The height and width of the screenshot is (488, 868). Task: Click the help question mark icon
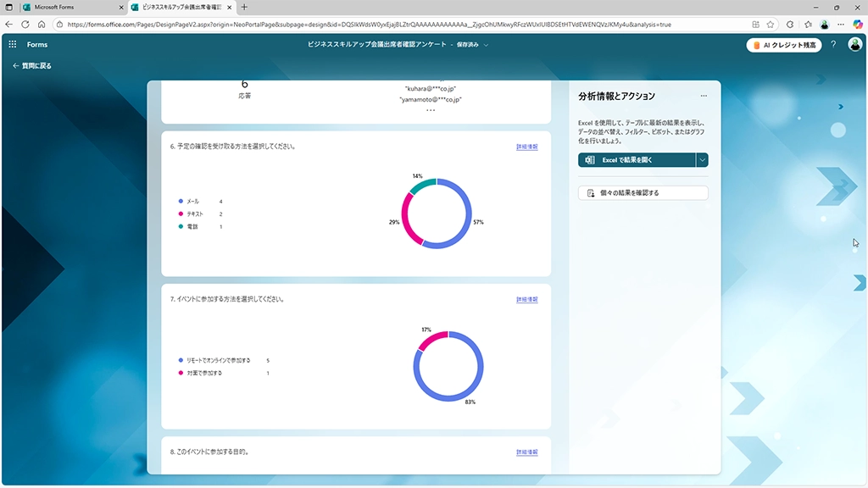tap(833, 45)
